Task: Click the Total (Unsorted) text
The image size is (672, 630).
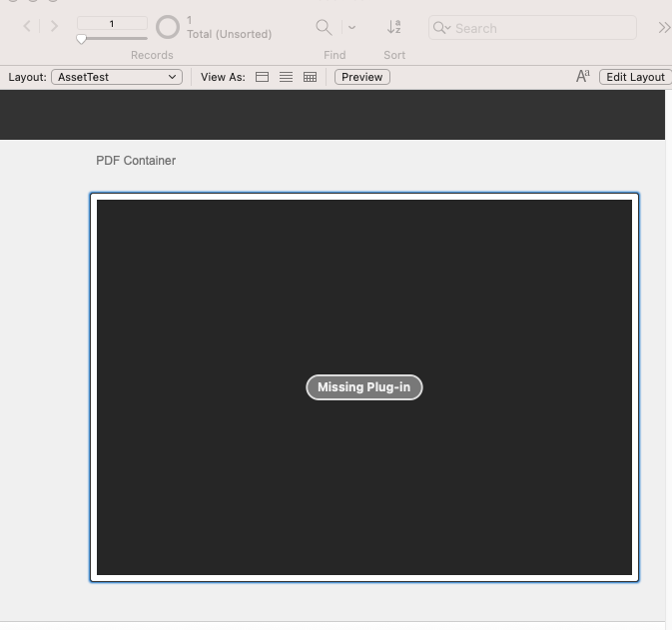Action: [x=230, y=34]
